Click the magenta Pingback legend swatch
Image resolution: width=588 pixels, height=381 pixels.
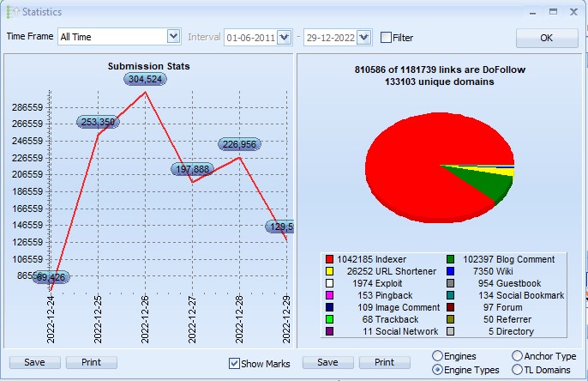[x=329, y=295]
